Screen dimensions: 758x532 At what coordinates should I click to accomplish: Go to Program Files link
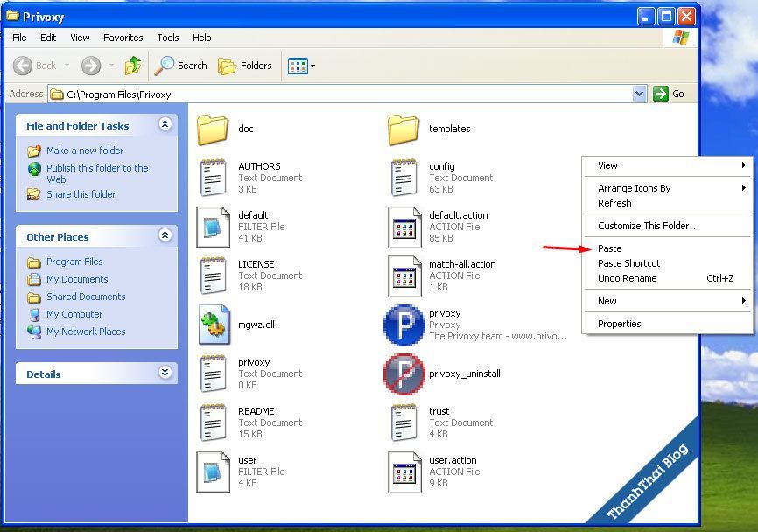74,262
